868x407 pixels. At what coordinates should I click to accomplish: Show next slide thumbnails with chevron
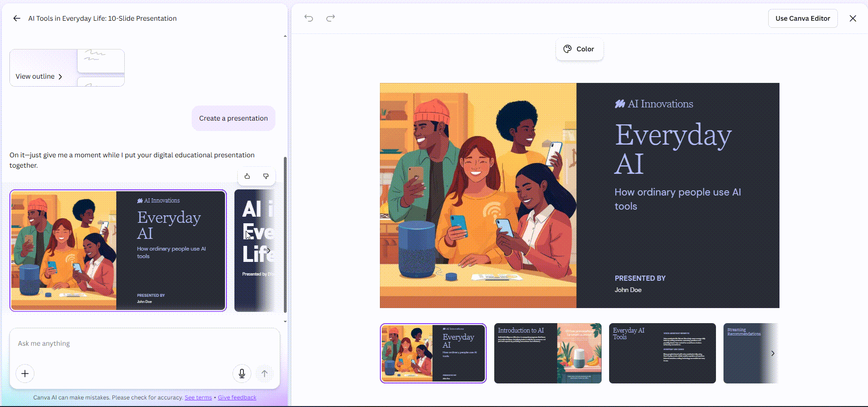coord(772,353)
